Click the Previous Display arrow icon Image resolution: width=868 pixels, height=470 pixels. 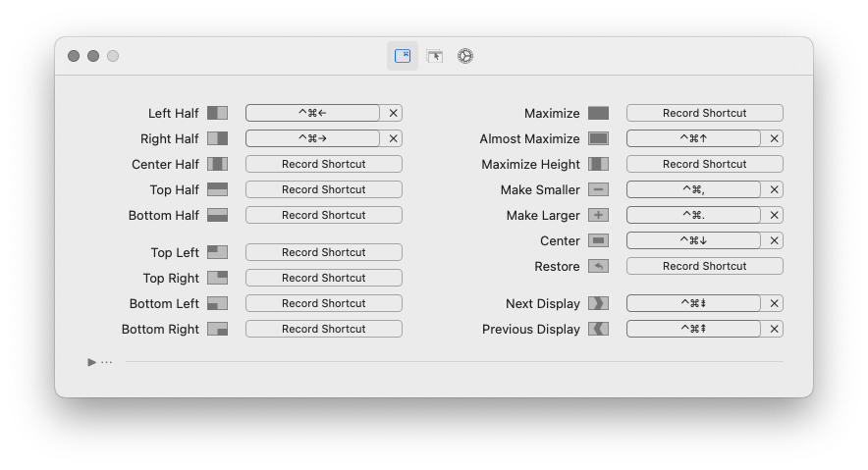(598, 329)
